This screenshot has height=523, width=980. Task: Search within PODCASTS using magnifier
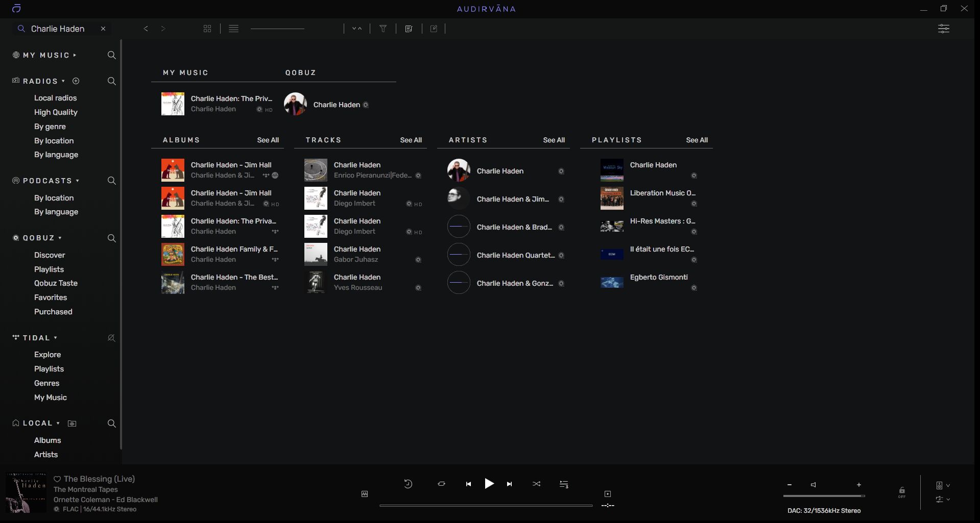coord(112,181)
